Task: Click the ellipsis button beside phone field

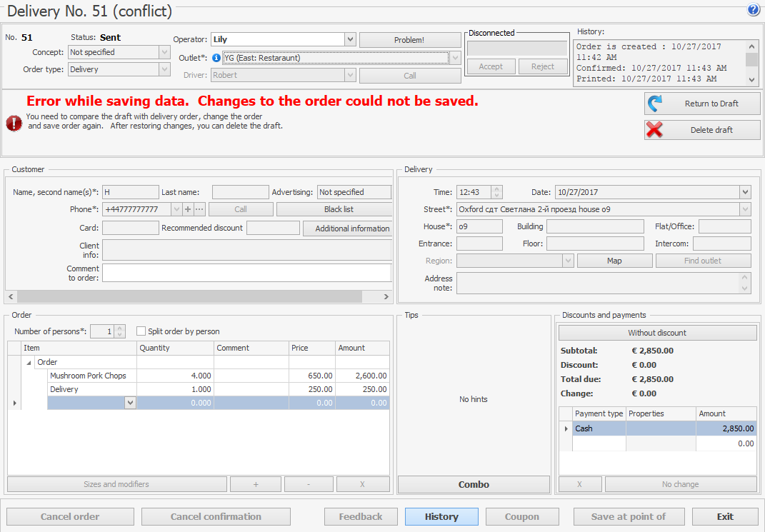Action: click(199, 209)
